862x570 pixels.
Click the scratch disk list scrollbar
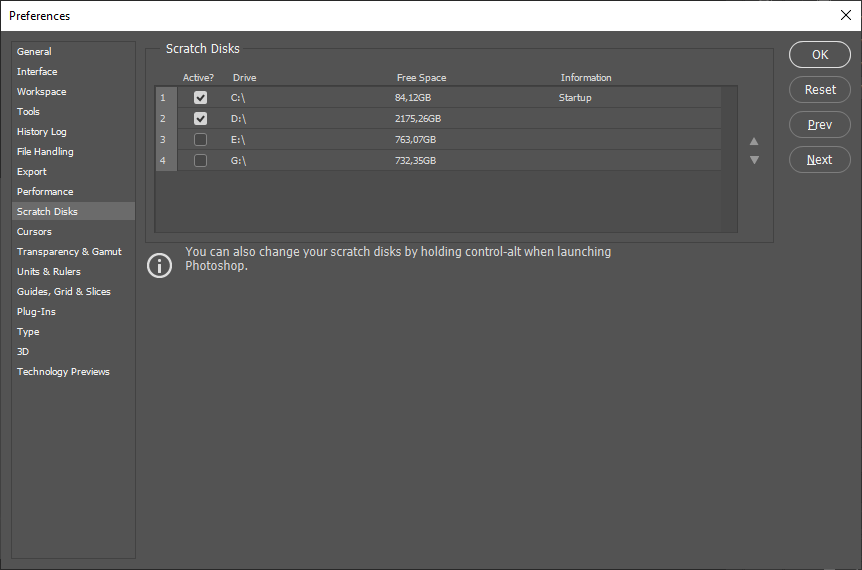click(x=729, y=159)
